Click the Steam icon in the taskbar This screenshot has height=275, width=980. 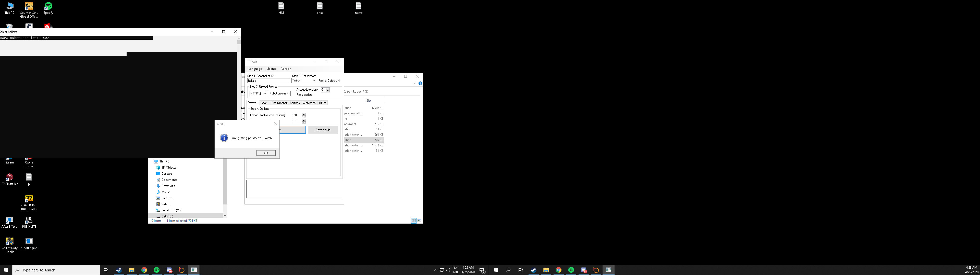tap(119, 270)
